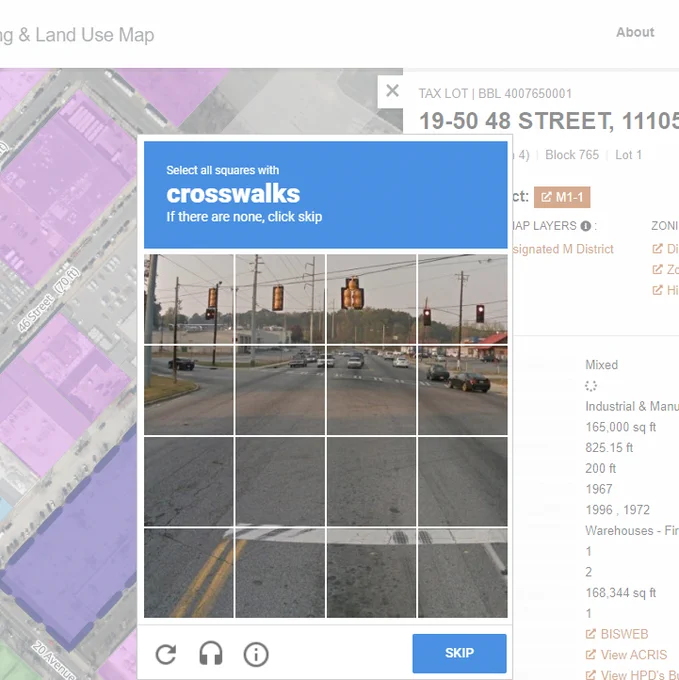The height and width of the screenshot is (680, 679).
Task: Click the '1967' year built value
Action: click(599, 489)
